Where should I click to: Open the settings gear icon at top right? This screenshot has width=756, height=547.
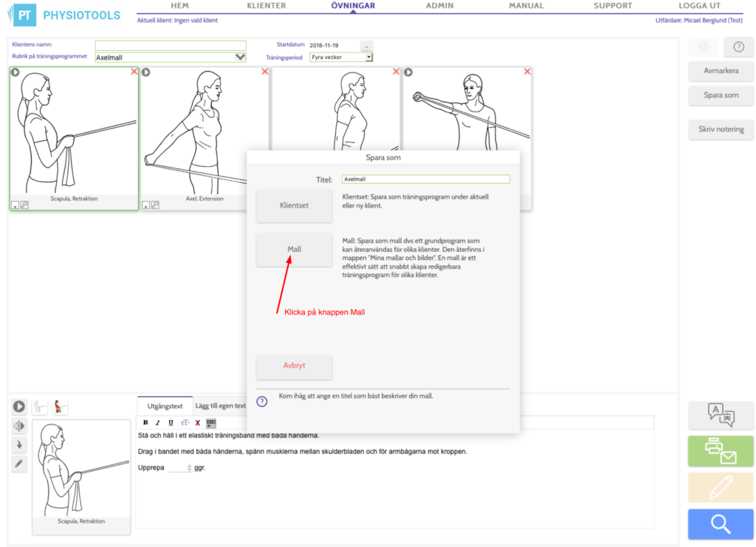pos(704,47)
